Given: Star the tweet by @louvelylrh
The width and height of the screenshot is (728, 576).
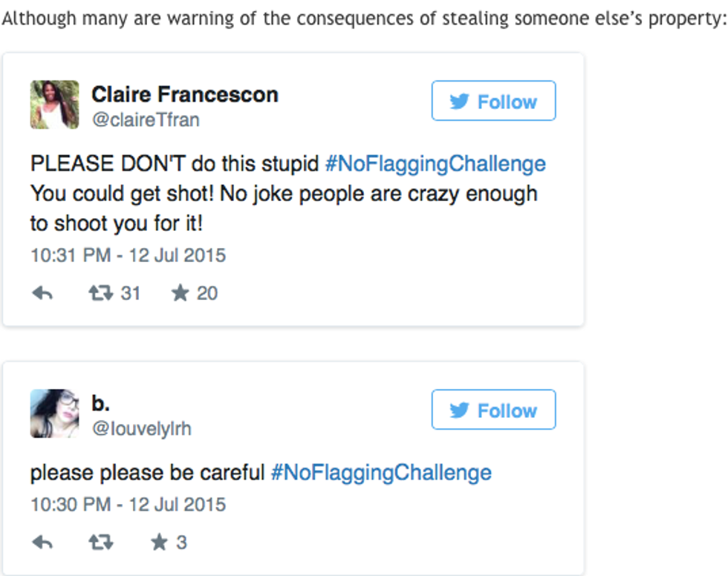Looking at the screenshot, I should (x=160, y=543).
